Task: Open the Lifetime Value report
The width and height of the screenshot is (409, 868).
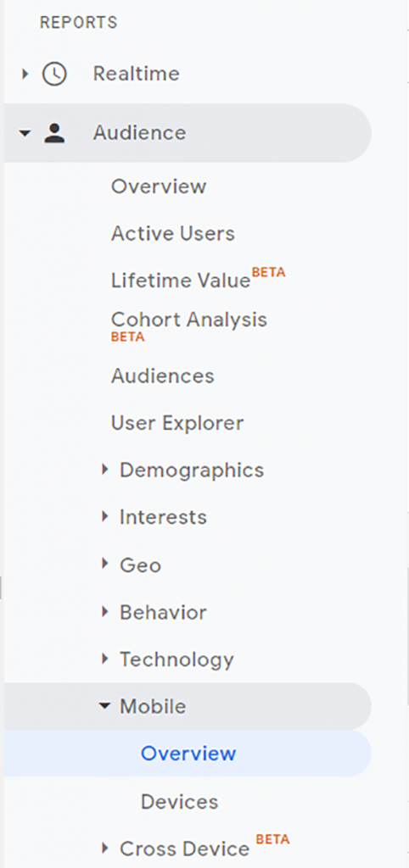Action: click(181, 280)
